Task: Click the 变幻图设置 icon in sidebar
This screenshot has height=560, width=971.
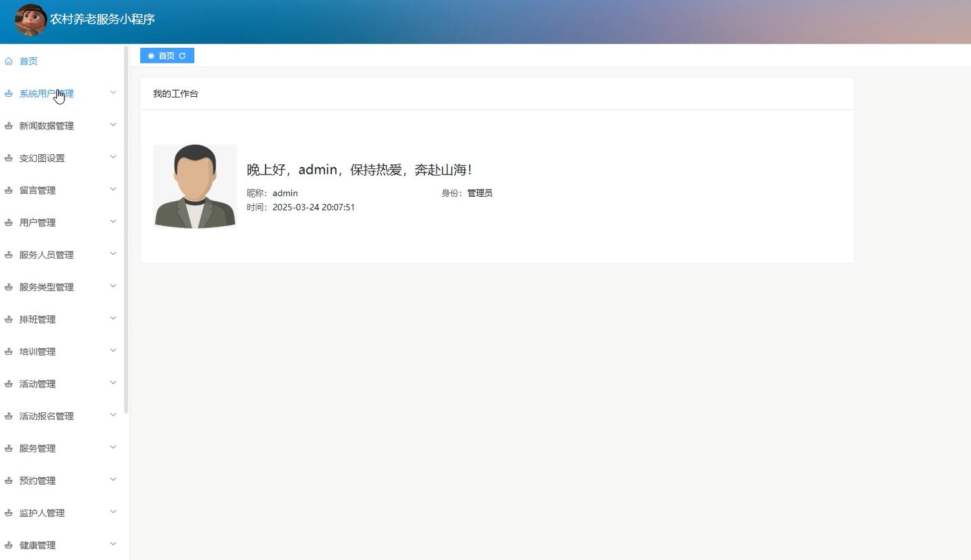Action: click(8, 157)
